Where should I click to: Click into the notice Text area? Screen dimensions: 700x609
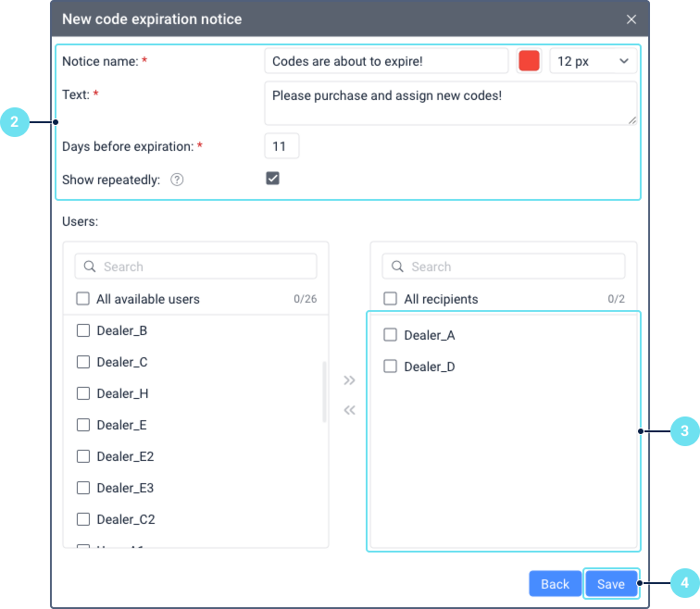click(x=450, y=103)
